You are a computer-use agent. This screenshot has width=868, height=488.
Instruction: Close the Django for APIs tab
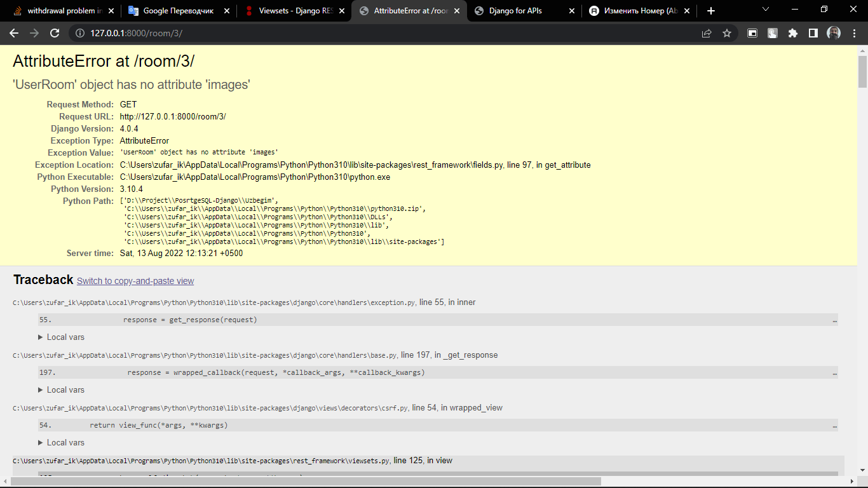pos(572,11)
